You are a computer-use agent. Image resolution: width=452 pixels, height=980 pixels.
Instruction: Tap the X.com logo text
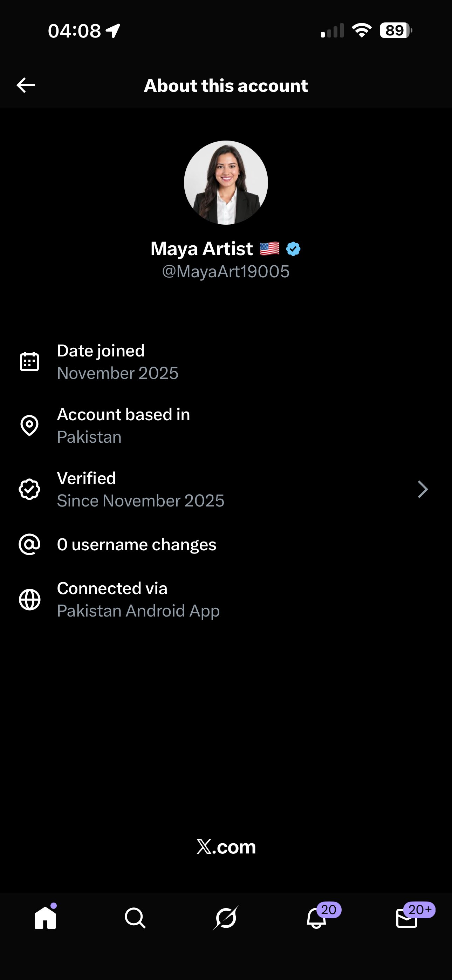pyautogui.click(x=226, y=847)
